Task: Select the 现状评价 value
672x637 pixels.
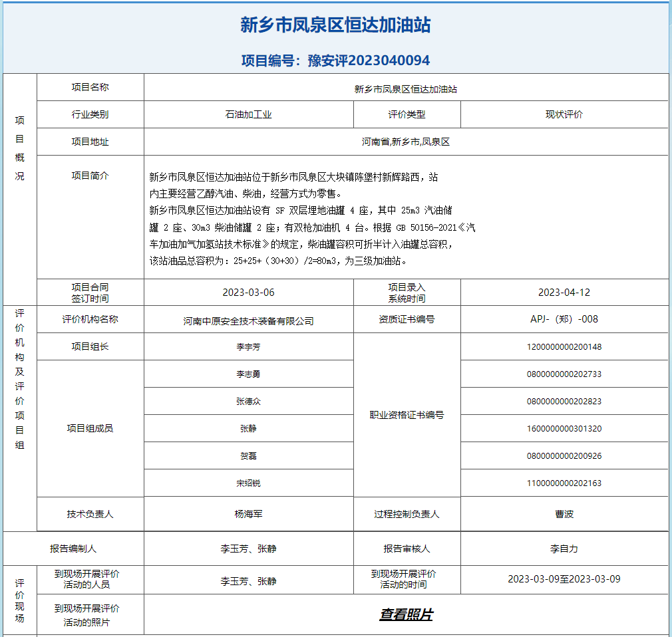Action: [x=564, y=114]
